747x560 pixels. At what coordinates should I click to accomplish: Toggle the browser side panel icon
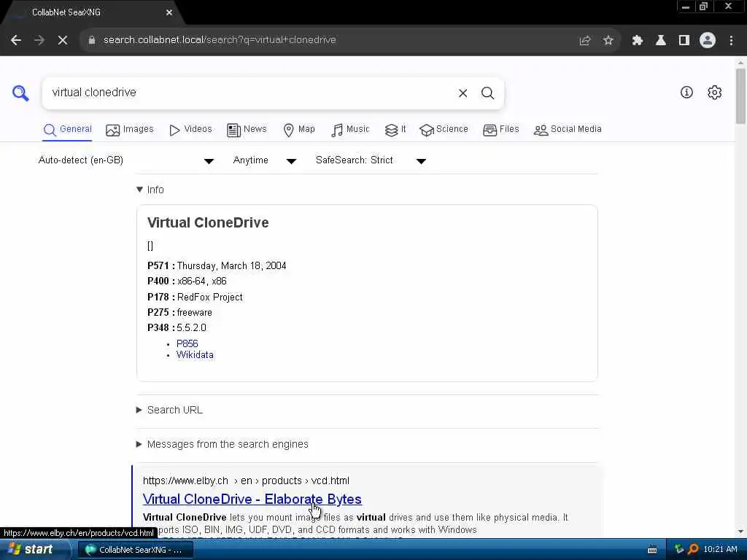click(x=684, y=41)
